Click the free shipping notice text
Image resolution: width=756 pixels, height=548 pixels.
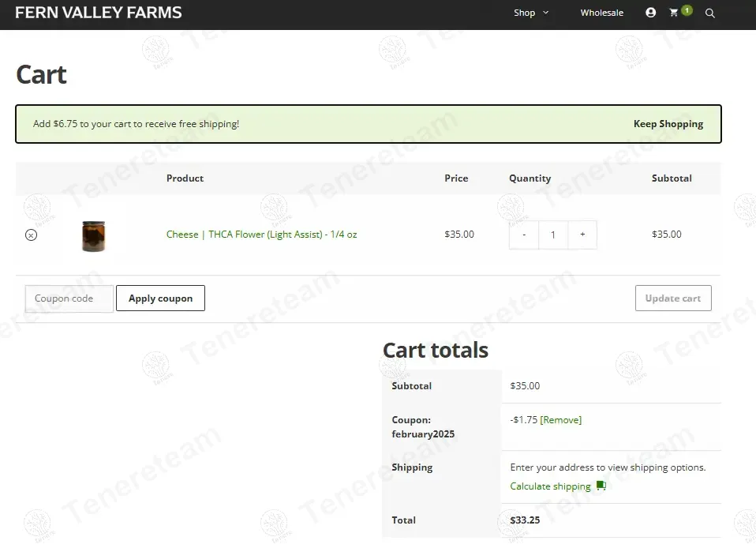[x=136, y=124]
